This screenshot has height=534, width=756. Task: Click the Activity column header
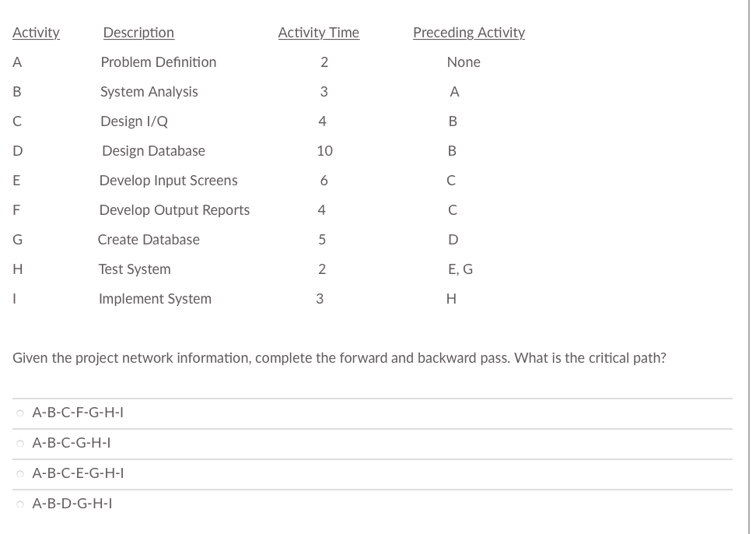[x=37, y=33]
